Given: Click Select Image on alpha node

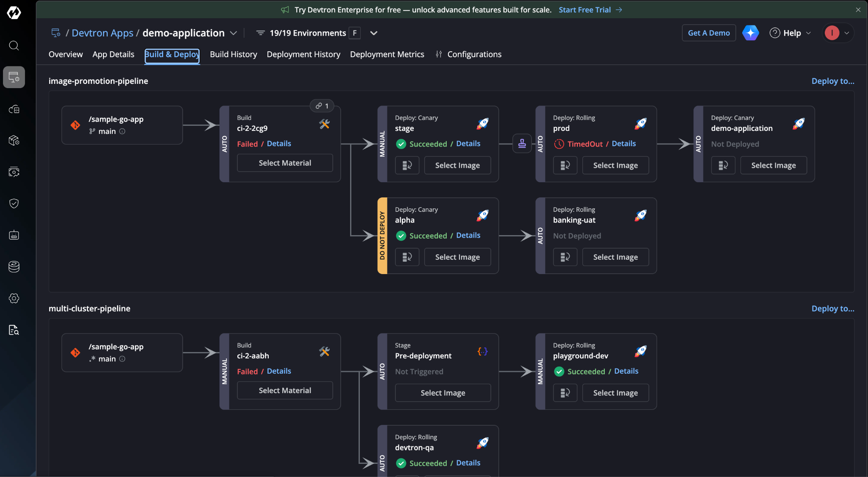Looking at the screenshot, I should [x=457, y=257].
